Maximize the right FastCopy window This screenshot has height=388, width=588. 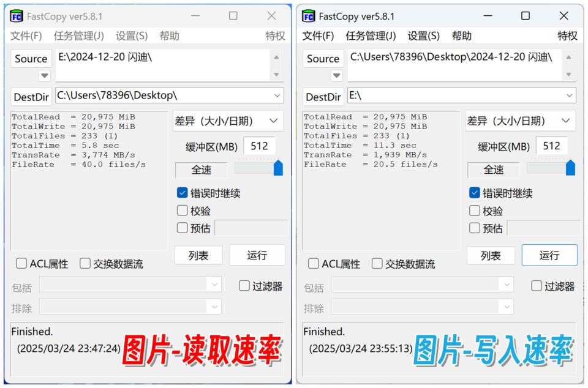(x=526, y=16)
